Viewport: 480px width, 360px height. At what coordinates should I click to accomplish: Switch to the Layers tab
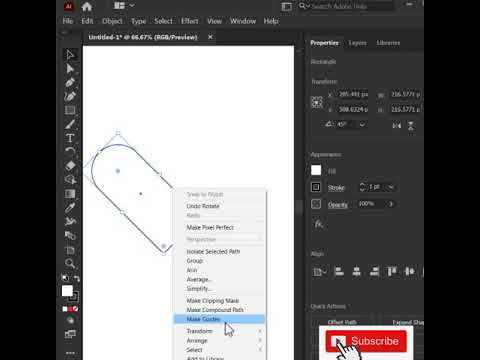(x=357, y=43)
